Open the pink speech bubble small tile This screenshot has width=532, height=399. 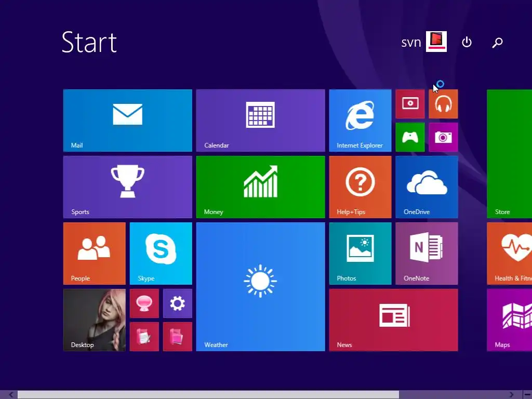pos(144,303)
